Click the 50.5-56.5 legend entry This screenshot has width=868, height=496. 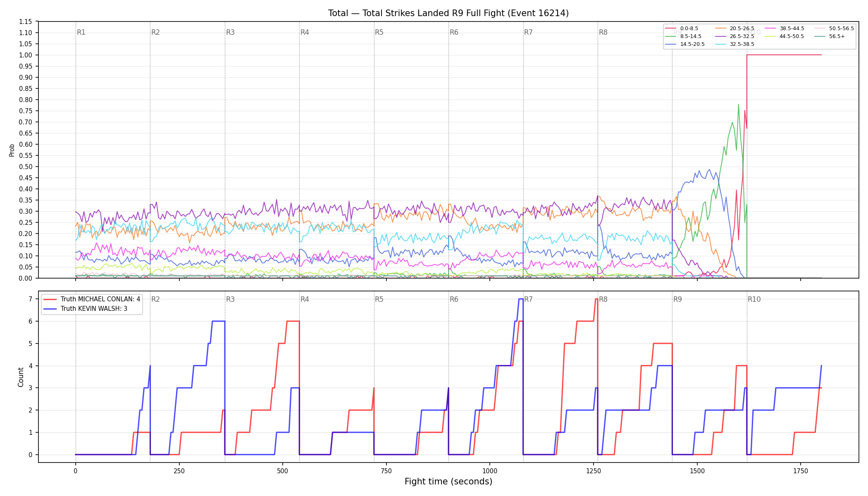pos(834,29)
